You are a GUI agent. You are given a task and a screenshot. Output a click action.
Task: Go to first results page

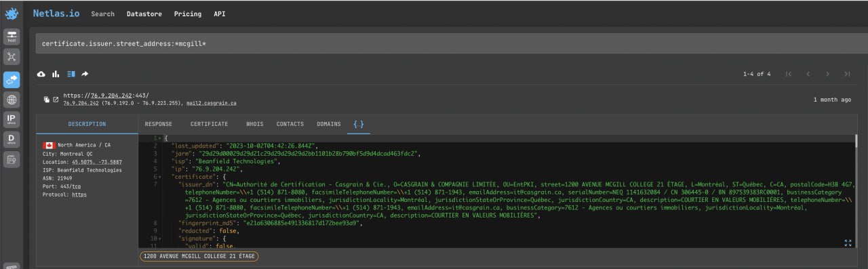tap(788, 74)
